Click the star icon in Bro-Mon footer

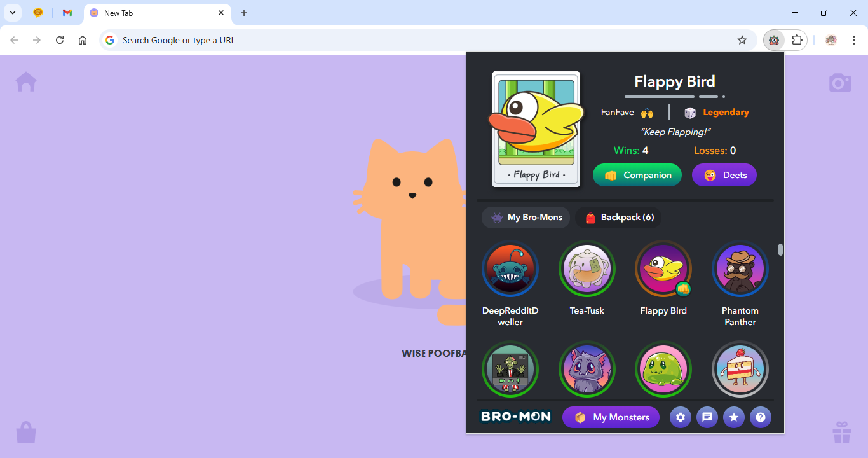pyautogui.click(x=734, y=417)
